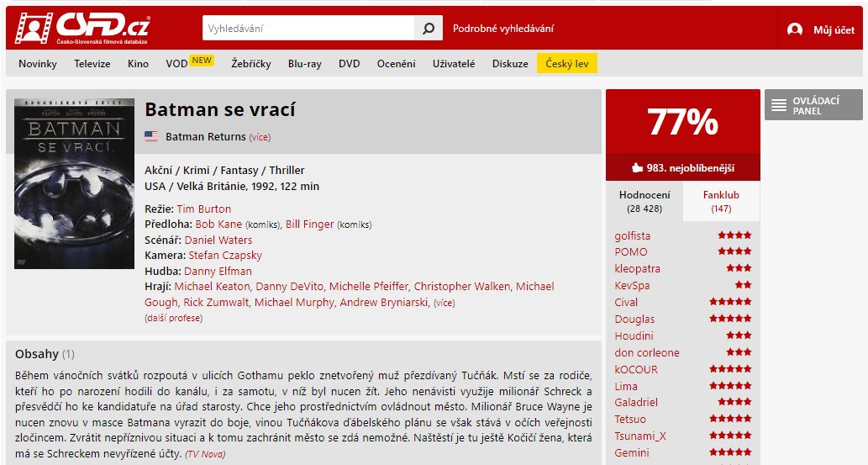Open Bob Kane's profile link
Viewport: 868px width, 465px height.
tap(218, 225)
